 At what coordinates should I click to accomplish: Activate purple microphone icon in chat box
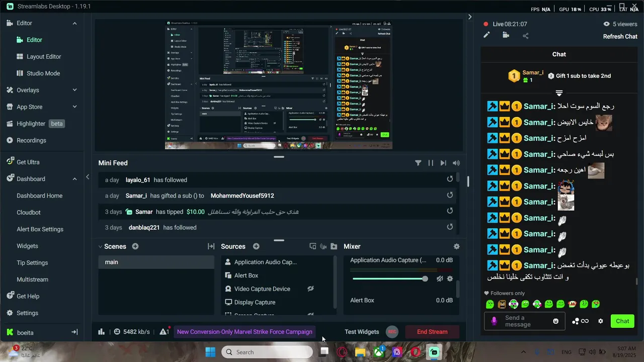click(494, 321)
